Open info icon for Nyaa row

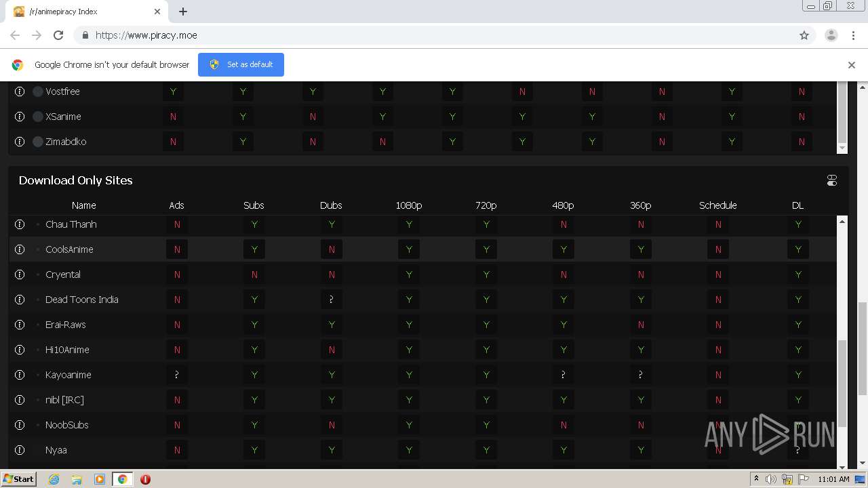[x=20, y=450]
